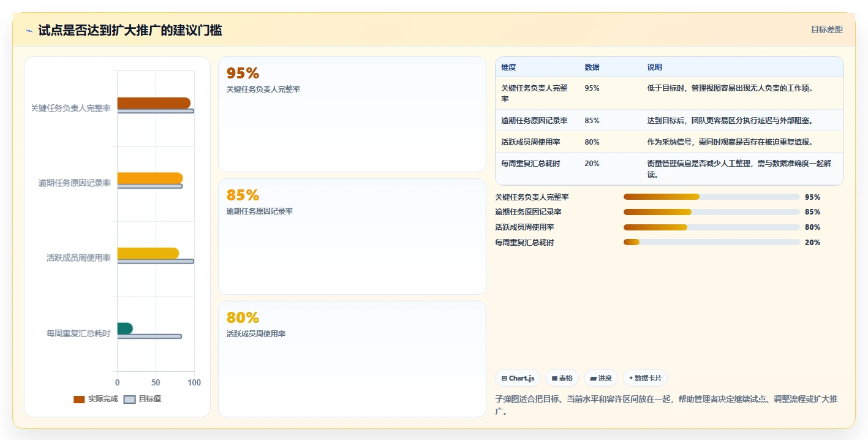Click the gray target bar of 活跃成员周使用率
Viewport: 868px width, 440px height.
click(x=156, y=262)
